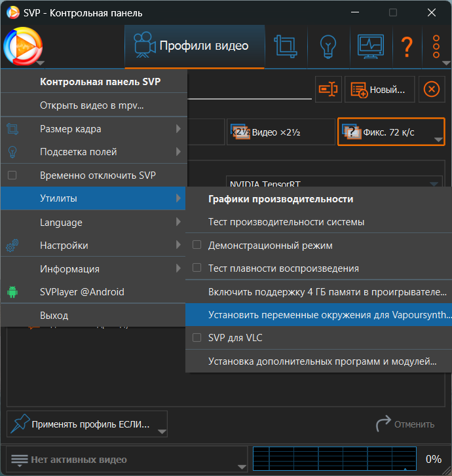Check the SVP для VLC option
452x476 pixels.
(x=197, y=338)
